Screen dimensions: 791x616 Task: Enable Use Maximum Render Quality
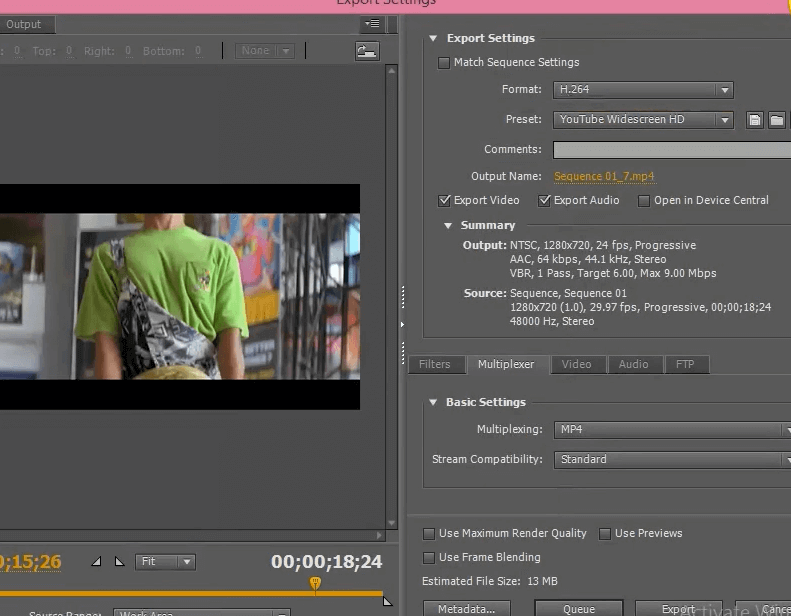point(430,534)
